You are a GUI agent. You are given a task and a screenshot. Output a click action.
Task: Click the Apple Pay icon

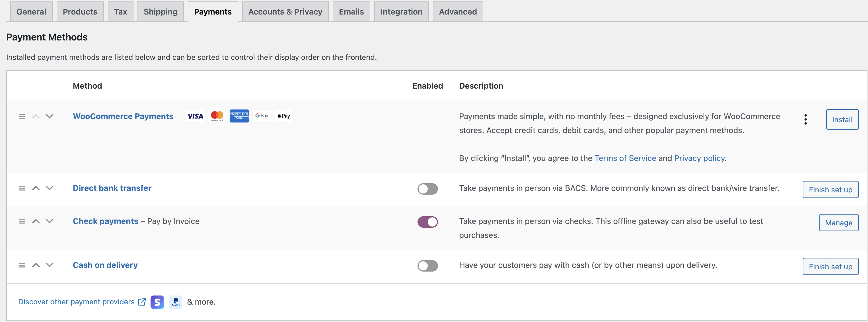[x=284, y=116]
